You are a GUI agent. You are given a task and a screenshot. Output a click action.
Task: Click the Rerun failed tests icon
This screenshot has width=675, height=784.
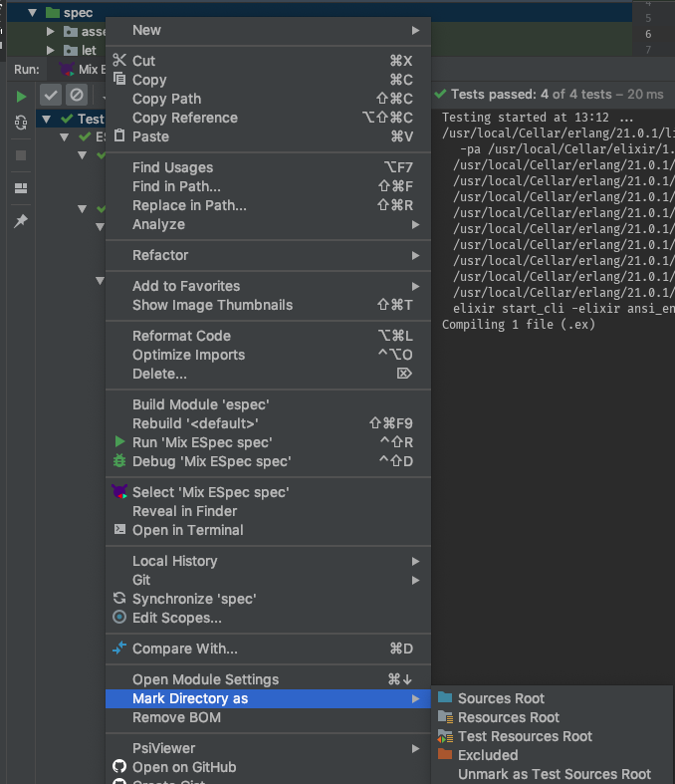pos(21,123)
